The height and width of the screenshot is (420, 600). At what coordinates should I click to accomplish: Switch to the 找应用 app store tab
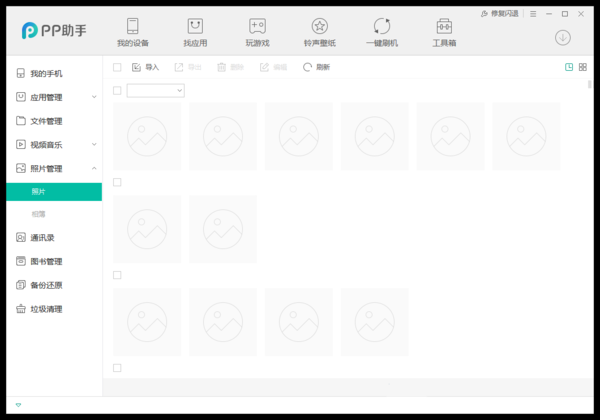tap(195, 32)
